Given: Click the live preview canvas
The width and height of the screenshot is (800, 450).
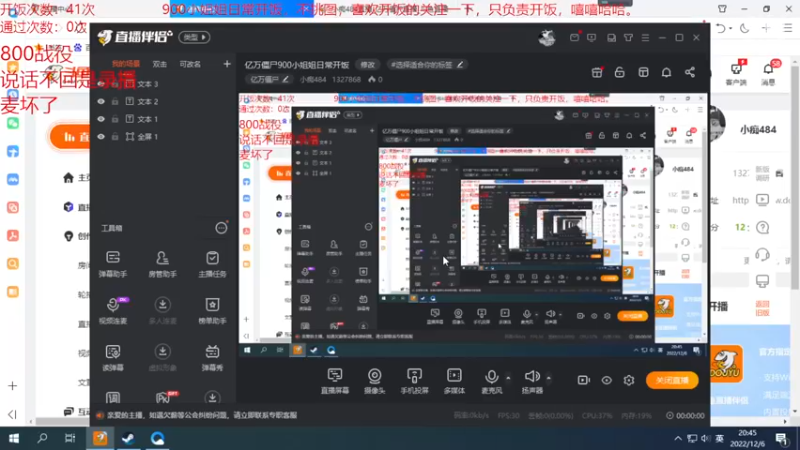Looking at the screenshot, I should [473, 225].
